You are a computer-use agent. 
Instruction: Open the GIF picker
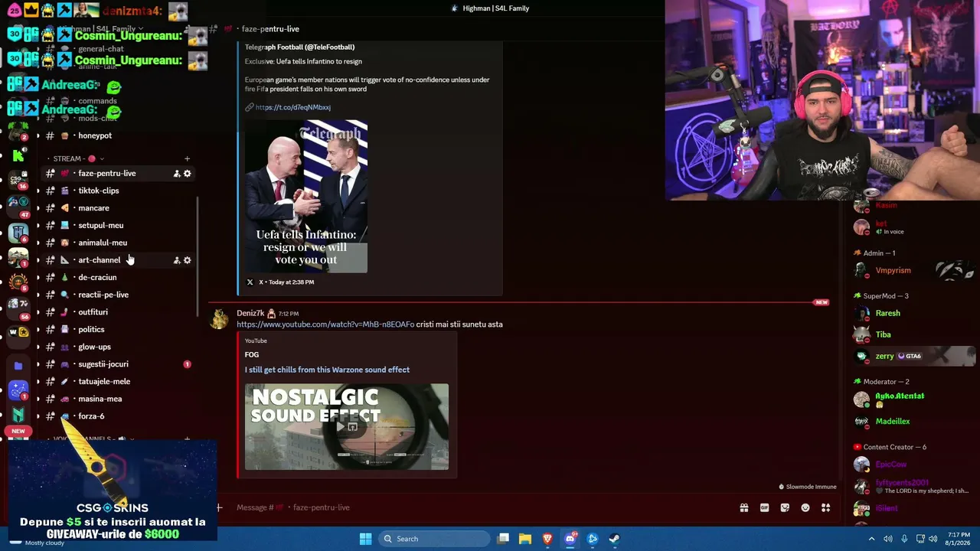point(764,507)
